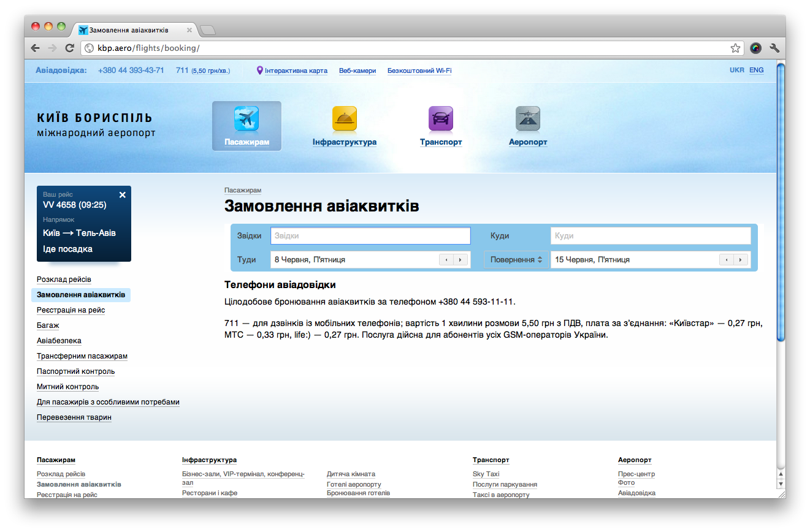Click the page vertical scrollbar thumb
The width and height of the screenshot is (810, 532).
pos(781,202)
